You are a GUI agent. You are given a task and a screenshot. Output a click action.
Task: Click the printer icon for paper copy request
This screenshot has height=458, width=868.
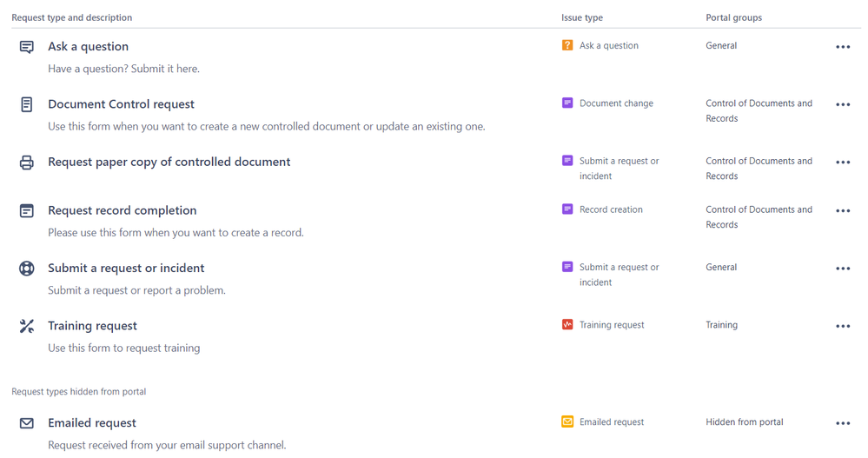27,163
